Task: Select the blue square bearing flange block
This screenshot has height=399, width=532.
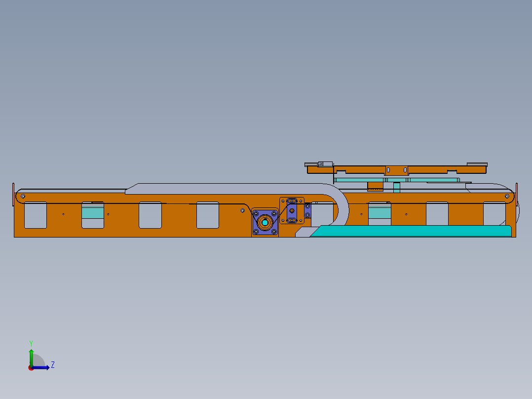Action: pos(265,223)
